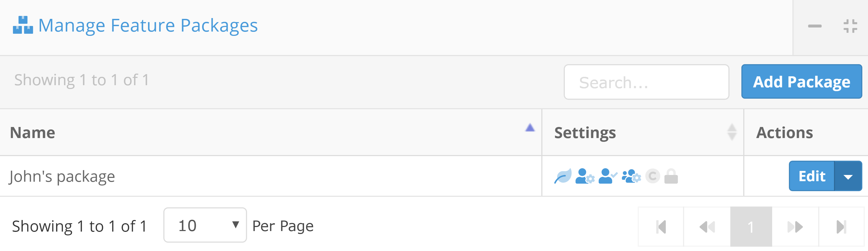Click the Add Package button

(x=801, y=82)
